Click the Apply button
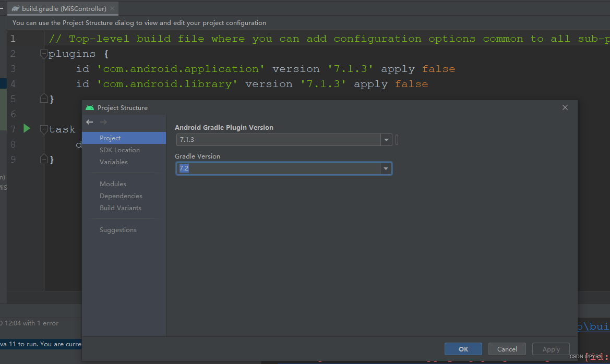Viewport: 610px width, 364px height. [551, 349]
